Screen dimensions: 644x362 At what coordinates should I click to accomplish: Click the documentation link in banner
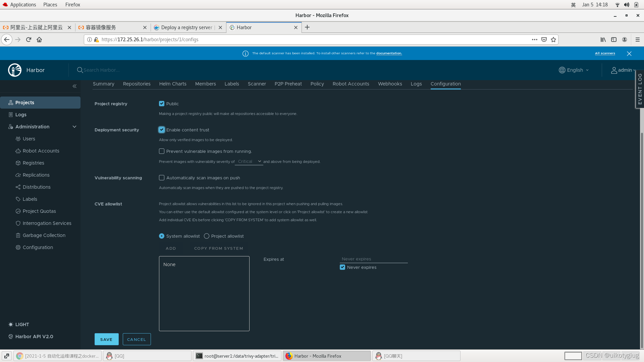point(389,53)
